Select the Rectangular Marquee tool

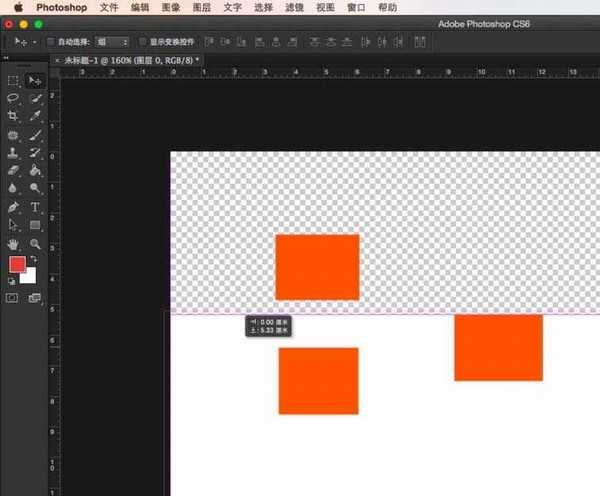[13, 80]
